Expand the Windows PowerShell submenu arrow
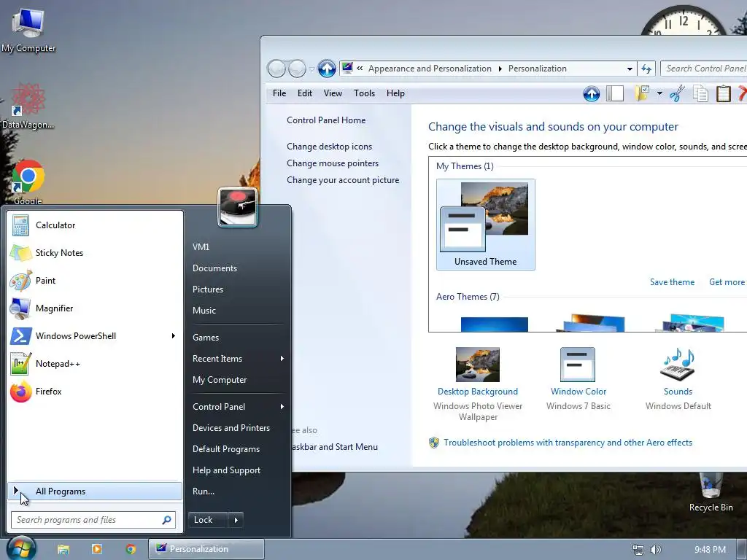The width and height of the screenshot is (747, 560). pos(174,335)
